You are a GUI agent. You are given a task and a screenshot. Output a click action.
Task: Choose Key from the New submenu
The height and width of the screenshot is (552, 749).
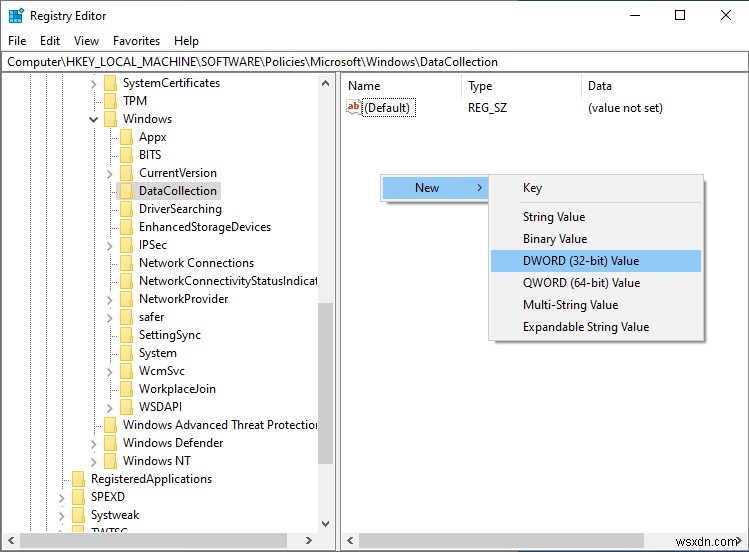[x=596, y=188]
